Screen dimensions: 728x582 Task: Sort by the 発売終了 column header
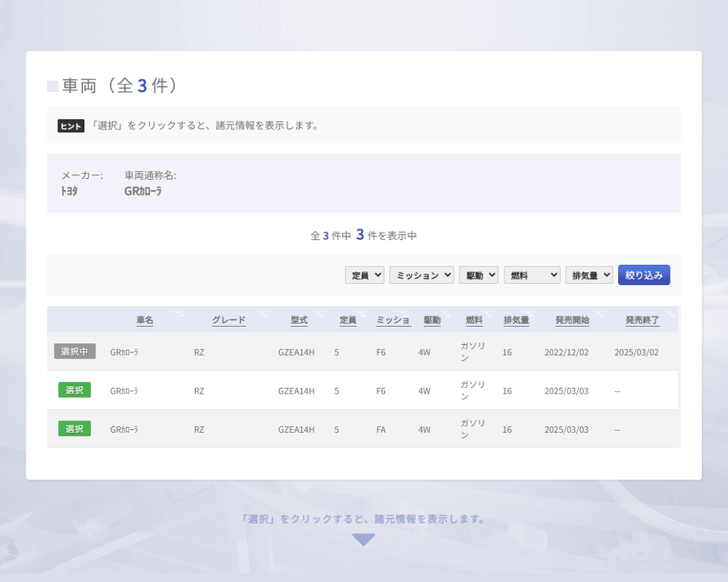642,320
